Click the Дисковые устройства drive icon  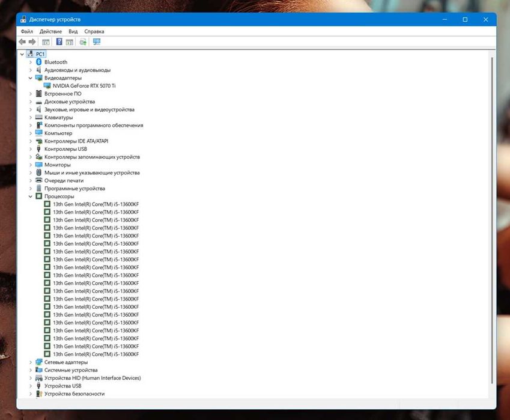38,102
